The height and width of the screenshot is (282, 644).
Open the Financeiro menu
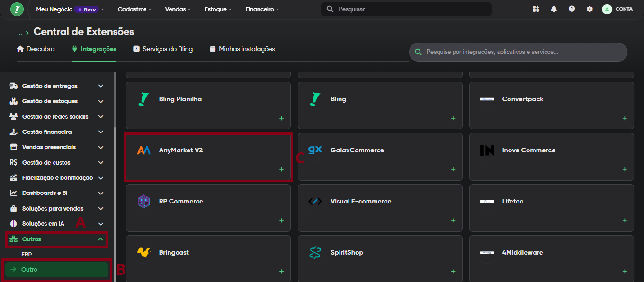coord(262,9)
